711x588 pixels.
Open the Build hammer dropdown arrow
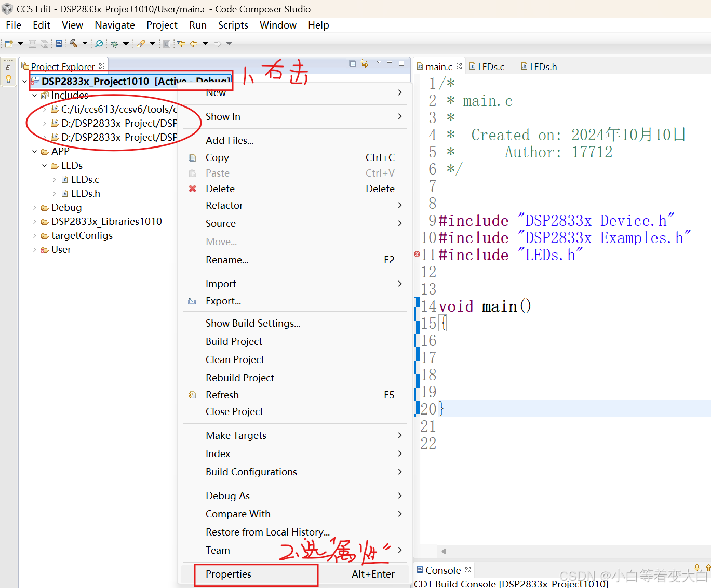pyautogui.click(x=85, y=44)
